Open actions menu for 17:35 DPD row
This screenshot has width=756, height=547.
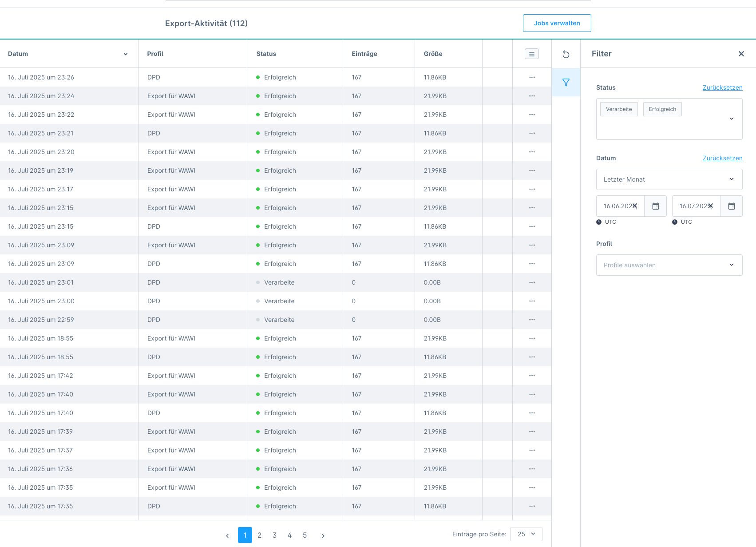tap(532, 506)
